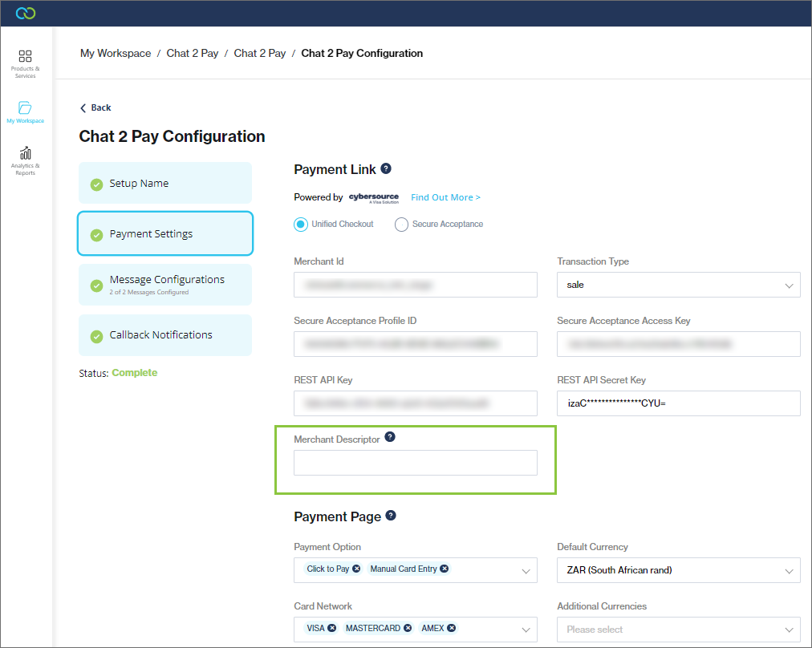Viewport: 812px width, 648px height.
Task: Click the Back link
Action: pyautogui.click(x=96, y=107)
